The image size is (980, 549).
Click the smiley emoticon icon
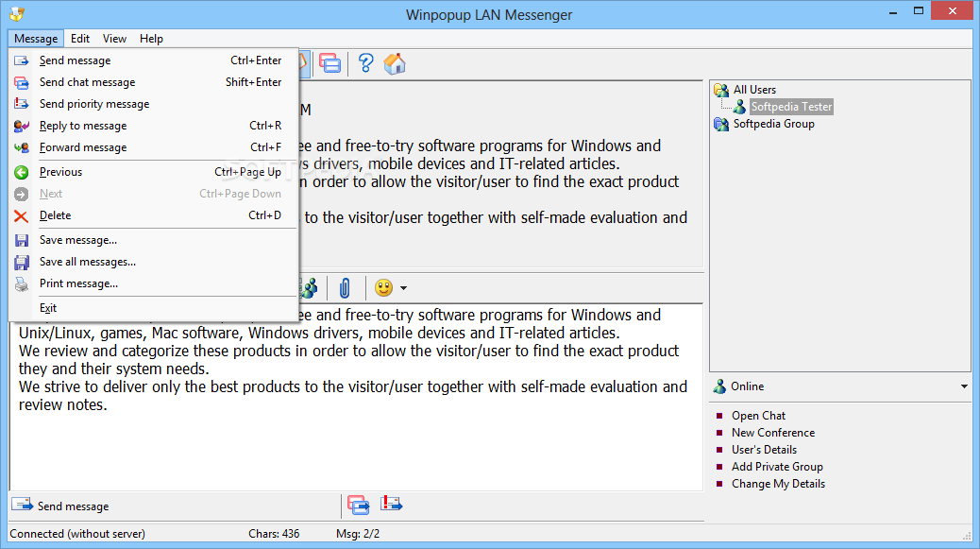click(x=383, y=287)
